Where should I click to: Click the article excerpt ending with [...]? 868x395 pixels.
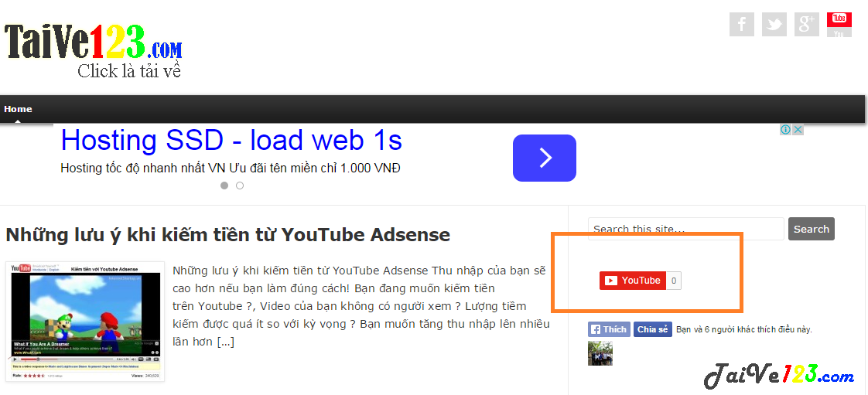click(361, 306)
